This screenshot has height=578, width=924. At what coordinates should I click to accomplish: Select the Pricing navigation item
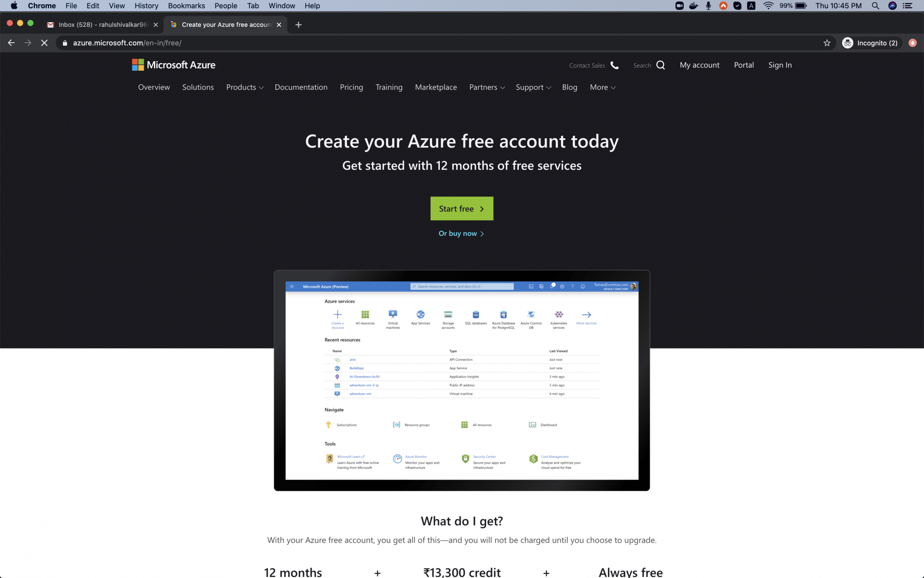(351, 87)
